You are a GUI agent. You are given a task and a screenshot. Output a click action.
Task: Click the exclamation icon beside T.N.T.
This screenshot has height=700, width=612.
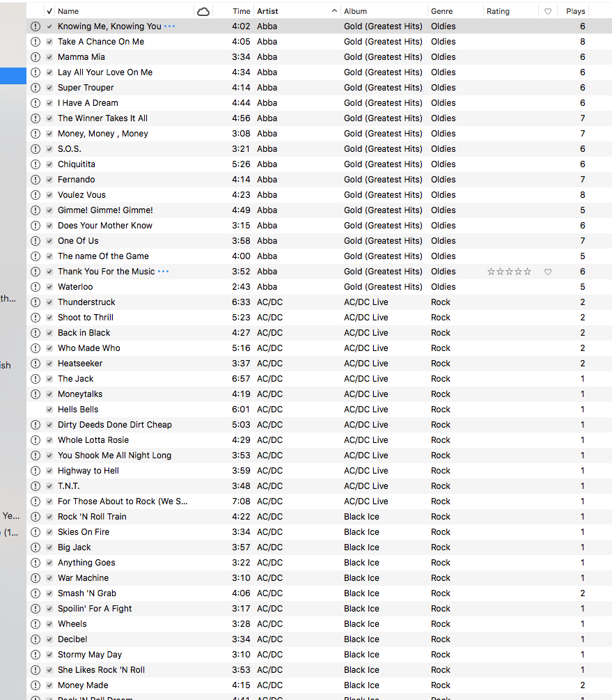pos(36,486)
